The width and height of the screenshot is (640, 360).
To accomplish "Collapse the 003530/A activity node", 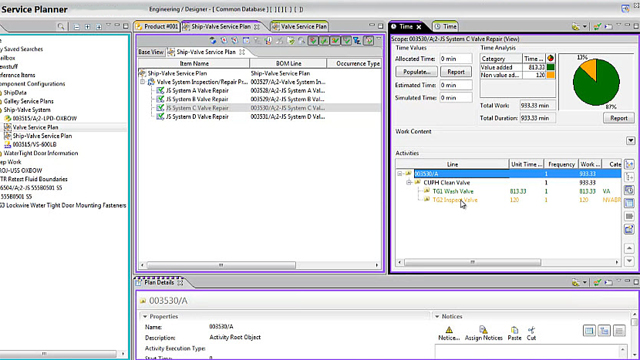I will coord(400,174).
